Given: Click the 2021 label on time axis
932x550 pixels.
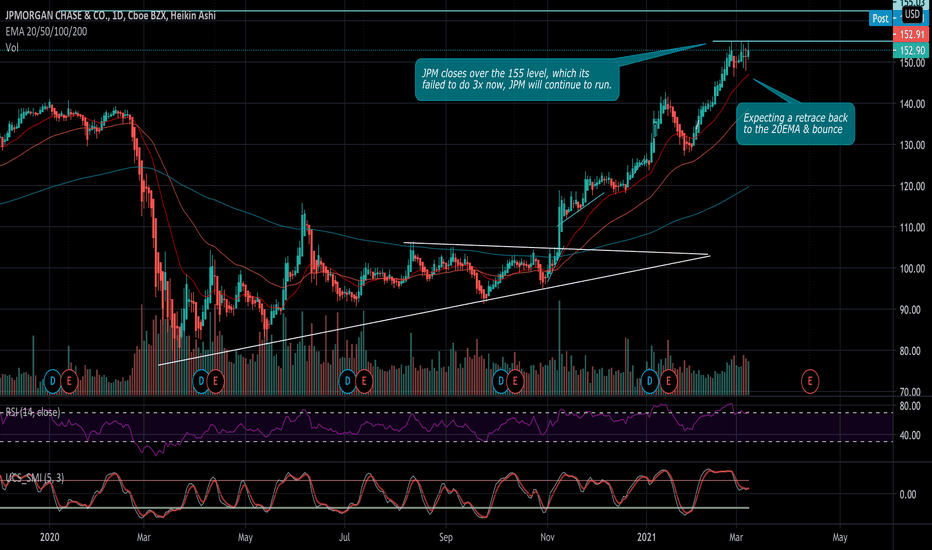Looking at the screenshot, I should [x=647, y=538].
